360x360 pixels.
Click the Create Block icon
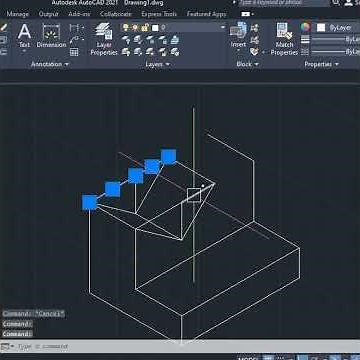255,28
